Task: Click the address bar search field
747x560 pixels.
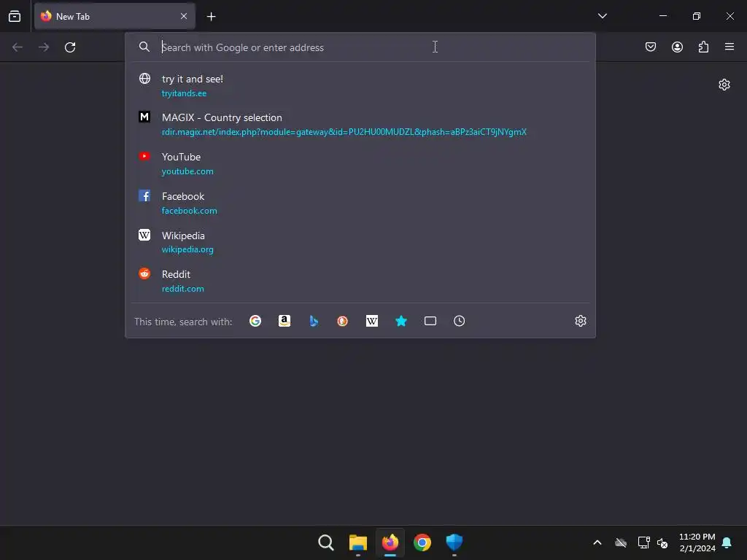Action: coord(360,47)
